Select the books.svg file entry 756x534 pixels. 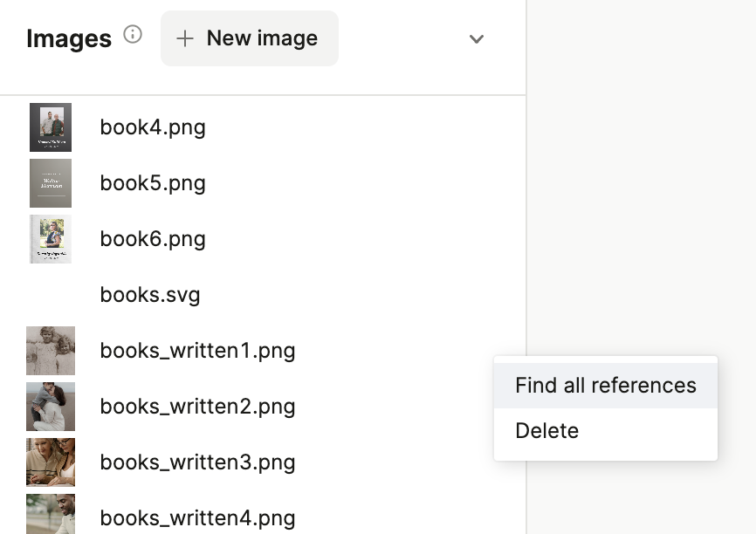pyautogui.click(x=150, y=295)
